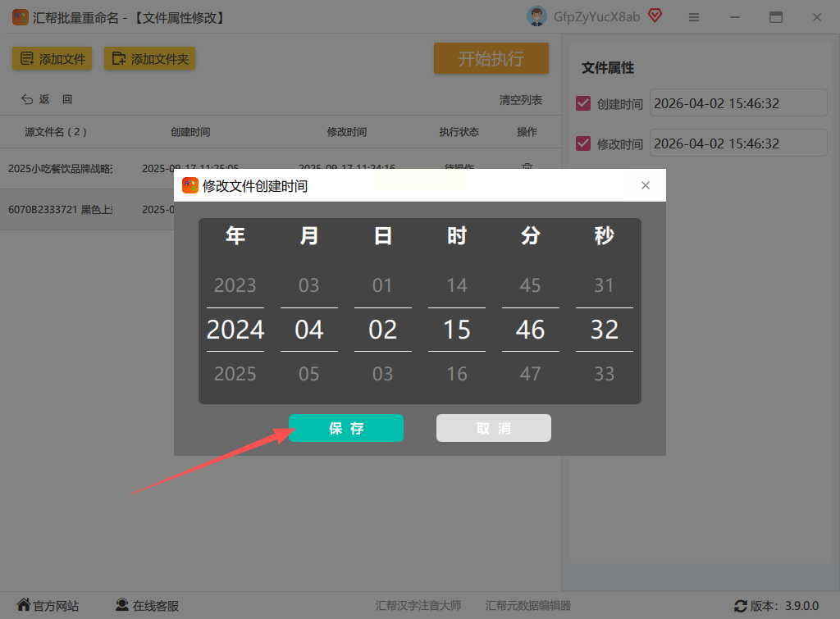
Task: Choose second 31 in the second column
Action: 605,284
